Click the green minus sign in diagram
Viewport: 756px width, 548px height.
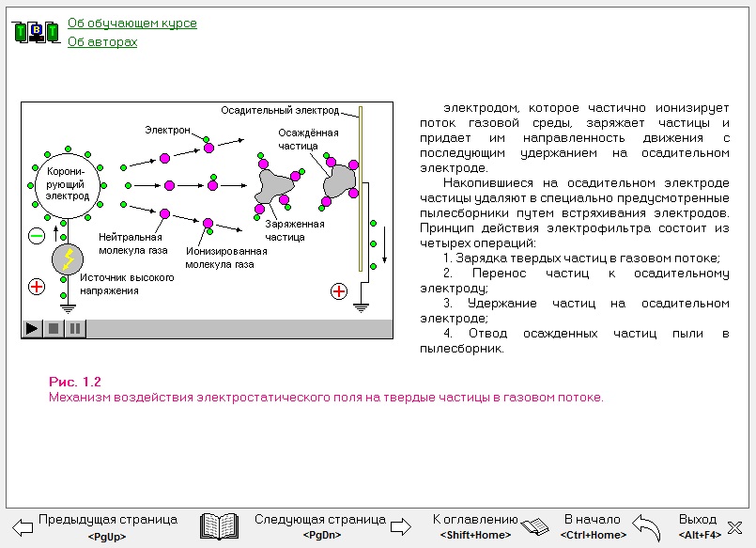click(37, 236)
